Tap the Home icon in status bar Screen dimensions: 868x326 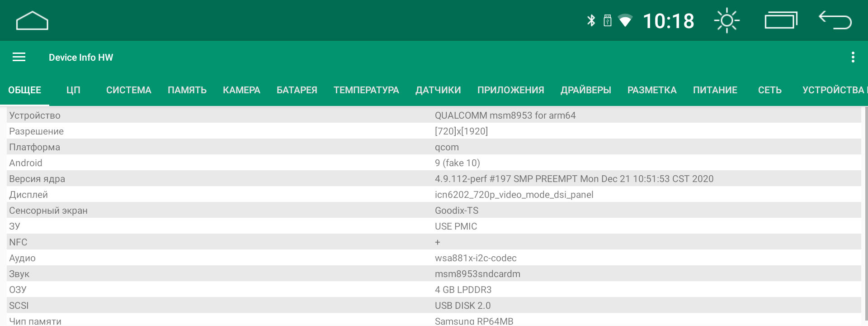(32, 21)
